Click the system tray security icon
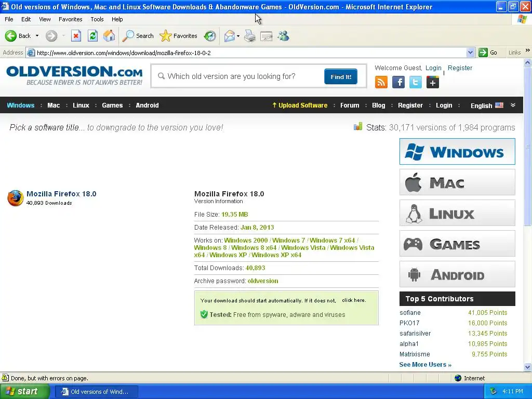The height and width of the screenshot is (399, 532). point(493,392)
